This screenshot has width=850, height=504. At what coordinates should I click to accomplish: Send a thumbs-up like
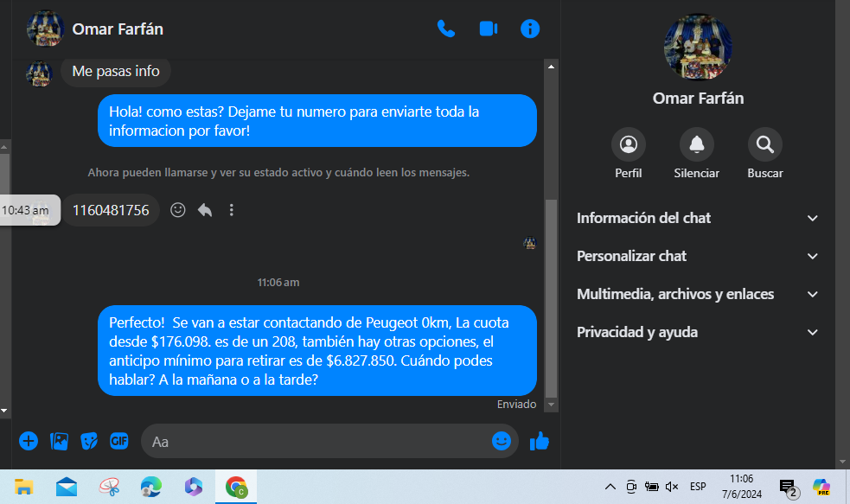point(540,441)
